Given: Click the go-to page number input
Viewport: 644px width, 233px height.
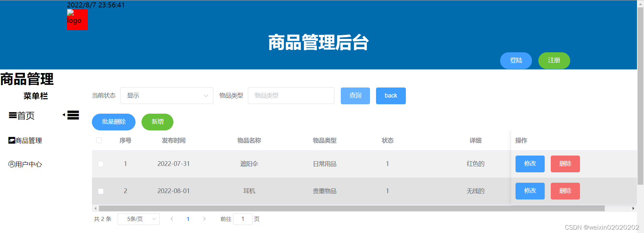Looking at the screenshot, I should point(243,219).
